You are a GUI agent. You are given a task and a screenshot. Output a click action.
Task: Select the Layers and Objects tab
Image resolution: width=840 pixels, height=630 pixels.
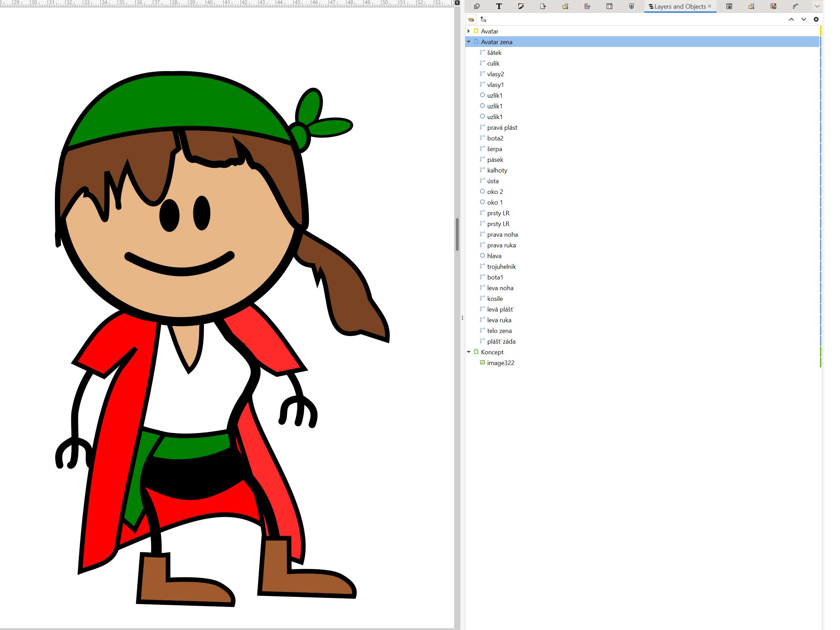tap(680, 7)
